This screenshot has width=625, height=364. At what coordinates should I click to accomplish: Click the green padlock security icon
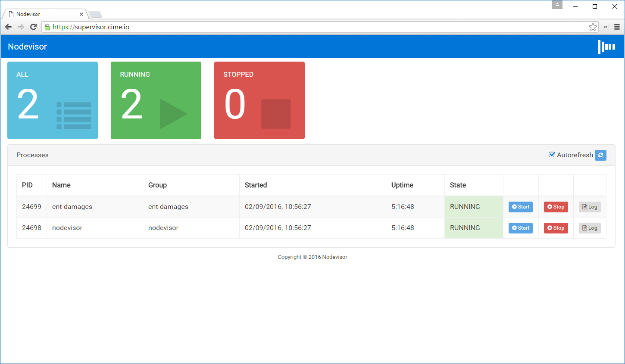point(47,27)
